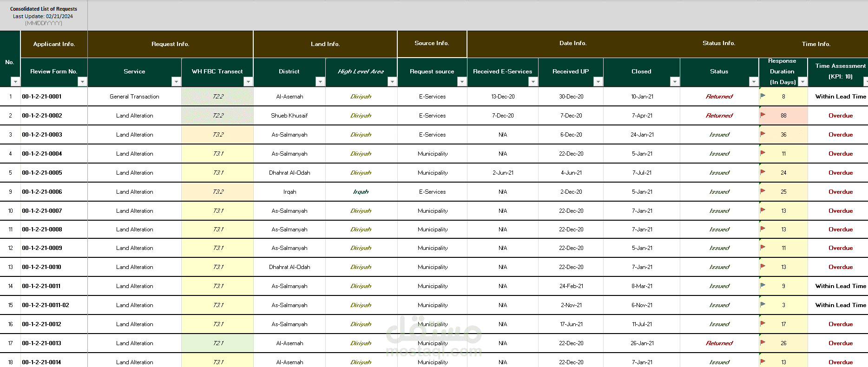Open the Service column filter dropdown

pyautogui.click(x=176, y=82)
